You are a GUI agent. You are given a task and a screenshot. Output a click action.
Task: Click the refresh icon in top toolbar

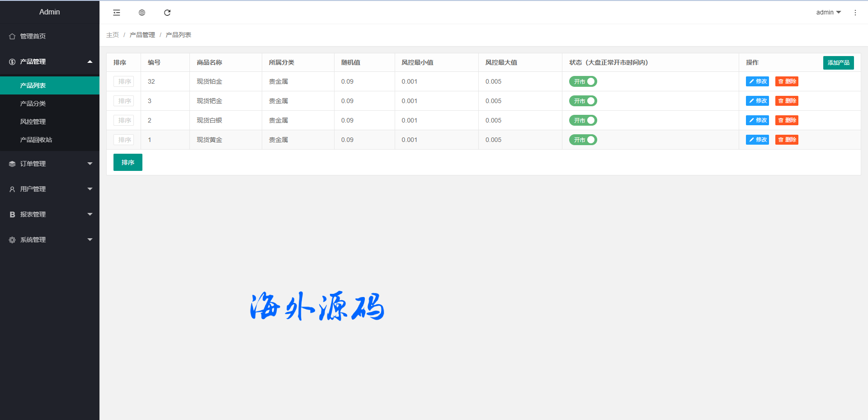(x=167, y=13)
